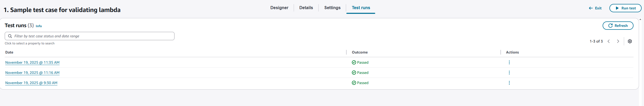The height and width of the screenshot is (106, 644).
Task: Click the Info link beside Test runs
Action: click(39, 26)
